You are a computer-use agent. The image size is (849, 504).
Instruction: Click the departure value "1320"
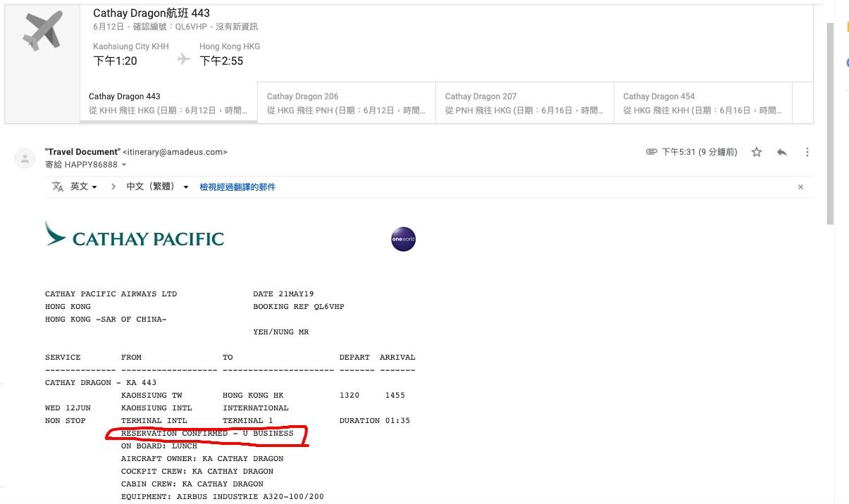(349, 396)
